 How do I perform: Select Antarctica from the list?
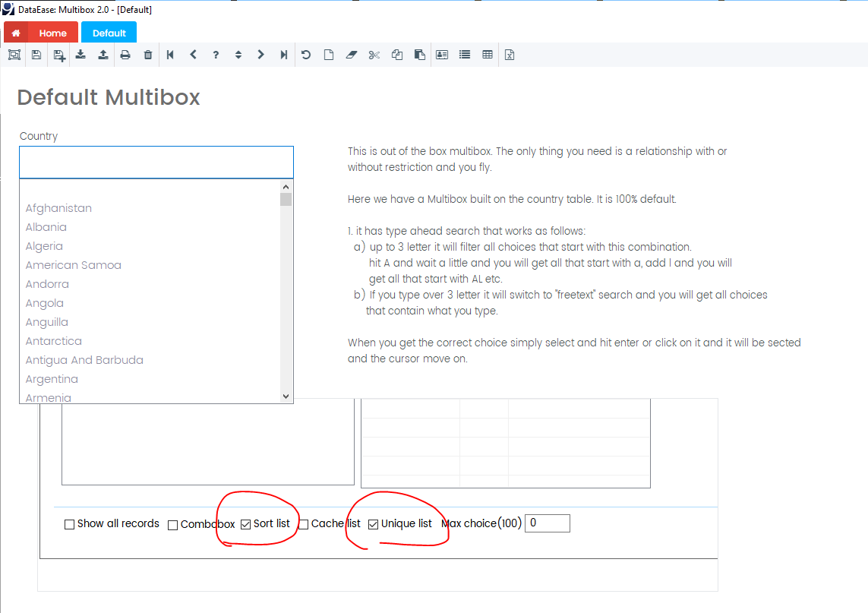tap(54, 341)
